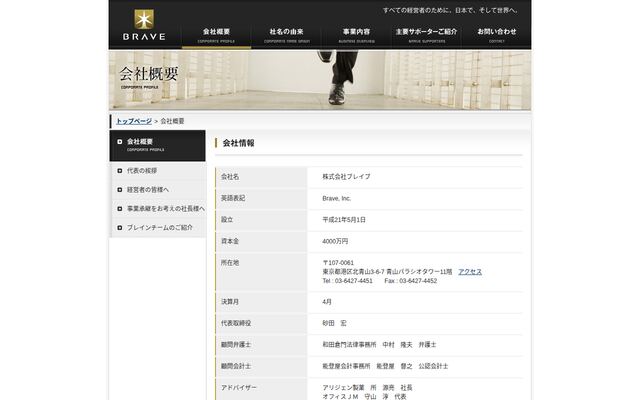This screenshot has width=640, height=400.
Task: Click the bullet icon beside sidebar 会社概要
Action: 120,142
